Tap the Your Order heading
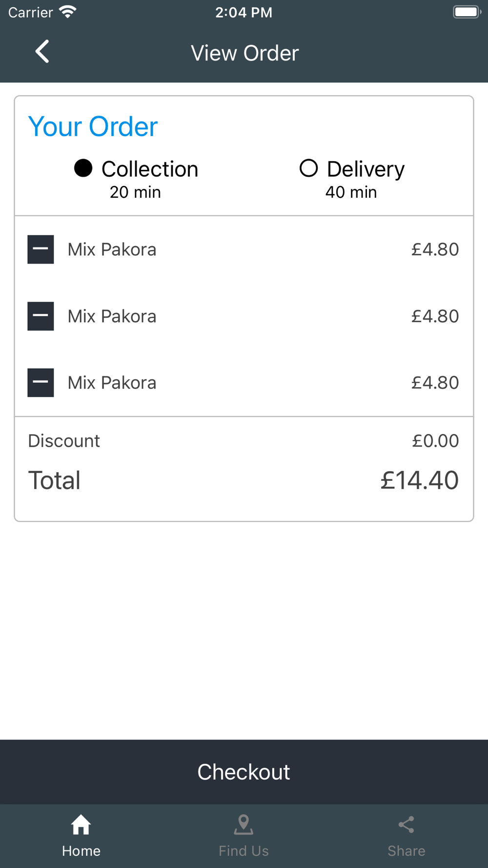The image size is (488, 868). click(x=93, y=127)
